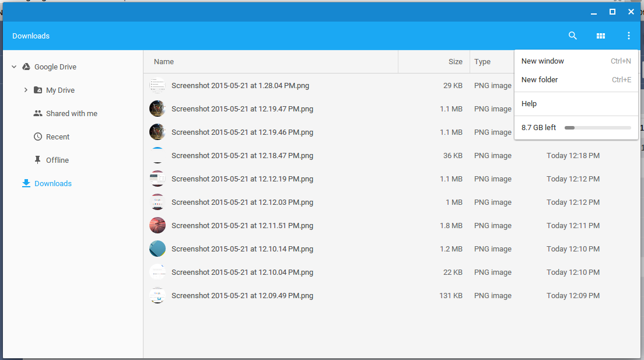Collapse the Google Drive tree
This screenshot has height=360, width=644.
point(14,67)
